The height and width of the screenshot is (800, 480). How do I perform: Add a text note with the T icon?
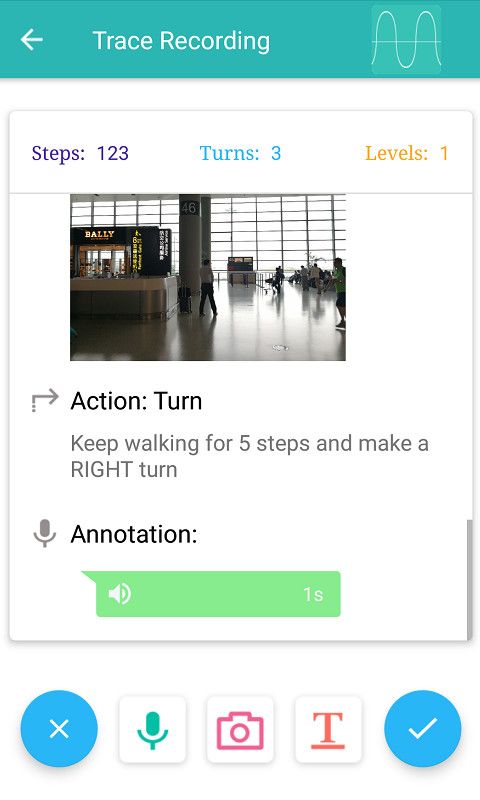pos(328,730)
